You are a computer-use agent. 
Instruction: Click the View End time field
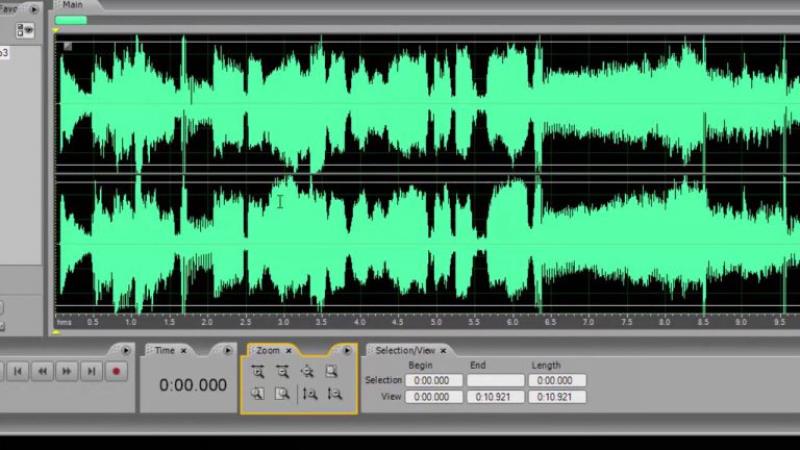tap(495, 397)
